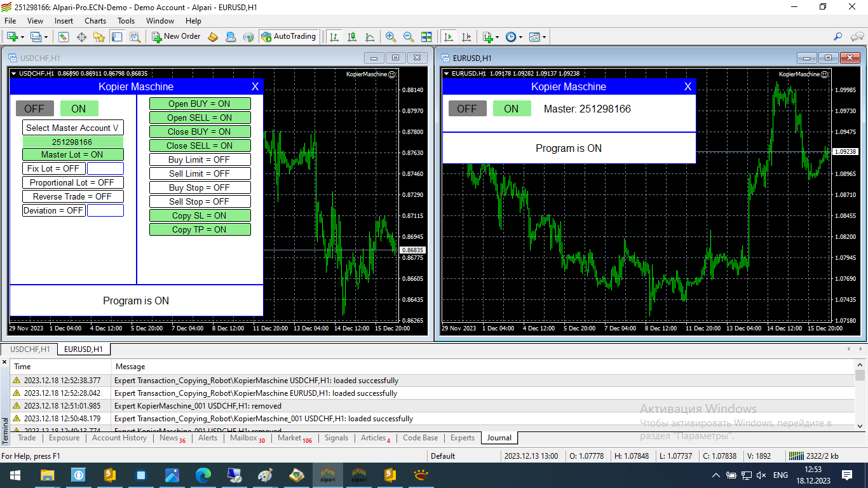Viewport: 868px width, 488px height.
Task: Switch chart to line chart view
Action: click(x=370, y=37)
